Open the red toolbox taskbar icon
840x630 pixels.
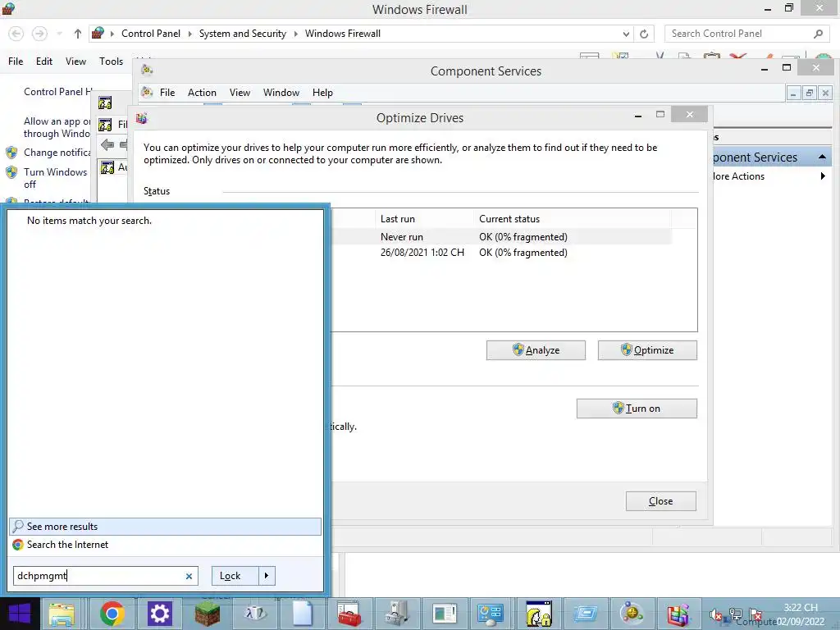pyautogui.click(x=349, y=614)
